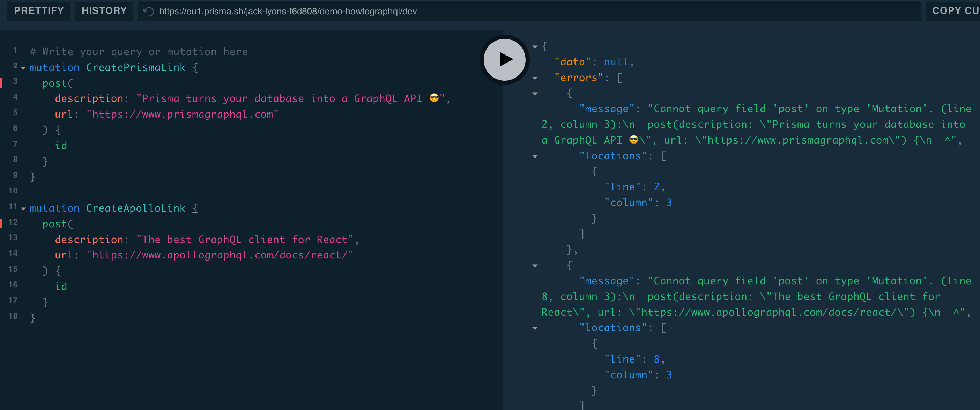The image size is (980, 410).
Task: Collapse the second locations array
Action: point(535,328)
